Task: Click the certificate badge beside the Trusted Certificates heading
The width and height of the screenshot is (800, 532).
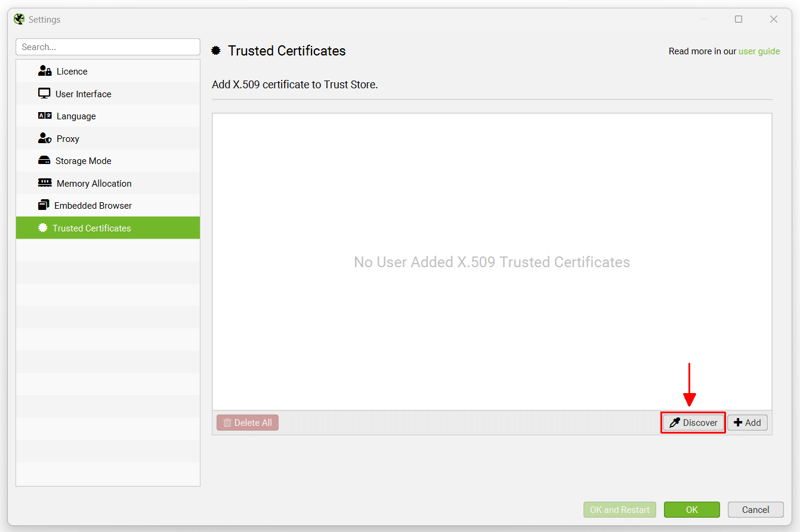Action: pos(216,51)
